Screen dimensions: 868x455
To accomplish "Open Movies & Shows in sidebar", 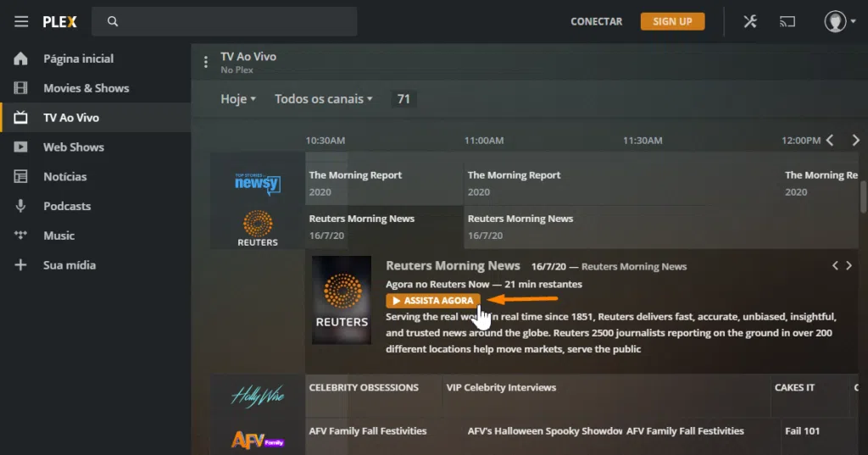I will click(86, 88).
